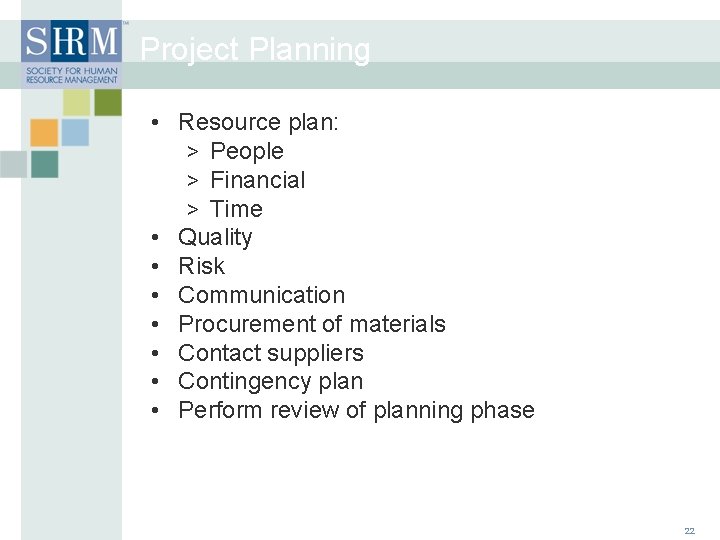The height and width of the screenshot is (540, 720).
Task: Click the Risk bullet
Action: coord(202,266)
